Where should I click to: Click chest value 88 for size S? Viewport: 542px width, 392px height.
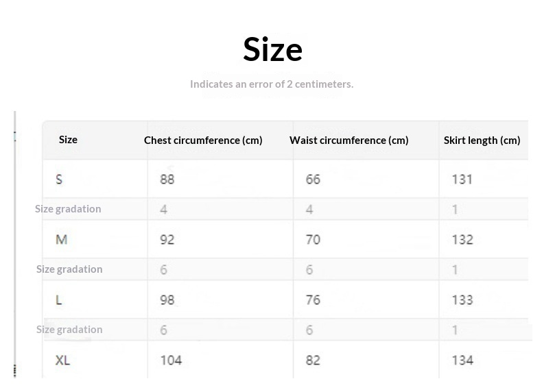point(167,180)
